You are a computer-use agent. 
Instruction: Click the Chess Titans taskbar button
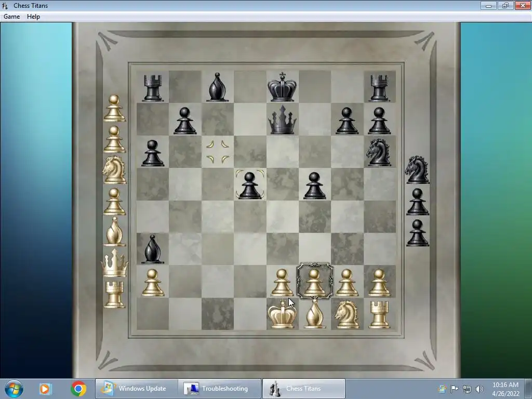(303, 389)
